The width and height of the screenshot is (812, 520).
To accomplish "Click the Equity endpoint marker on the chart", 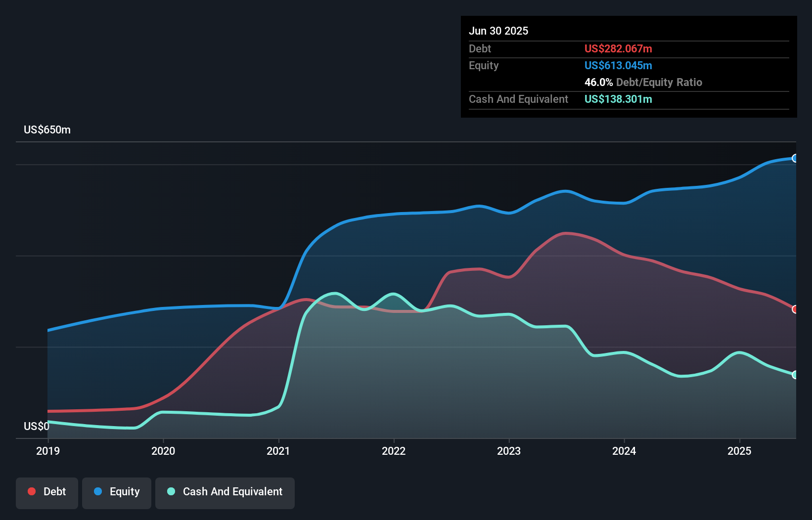I will [795, 159].
